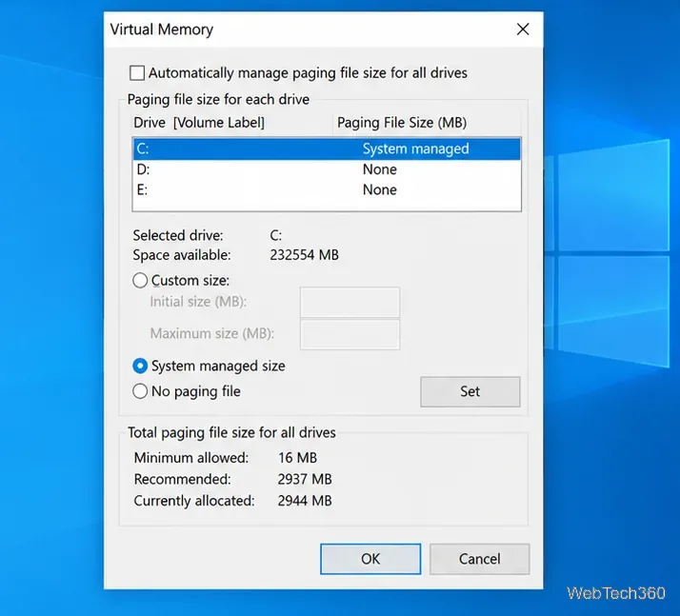Close the Virtual Memory window
Screen dimensions: 680x616
523,30
